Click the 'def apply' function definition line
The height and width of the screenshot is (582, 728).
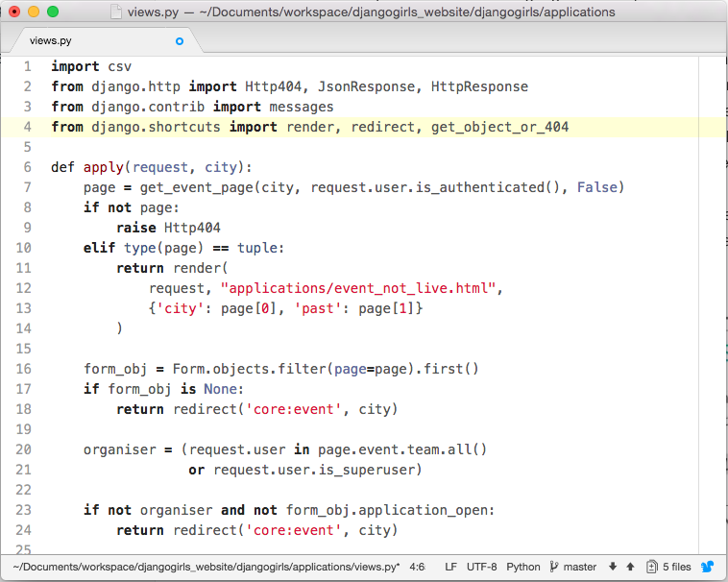click(151, 167)
